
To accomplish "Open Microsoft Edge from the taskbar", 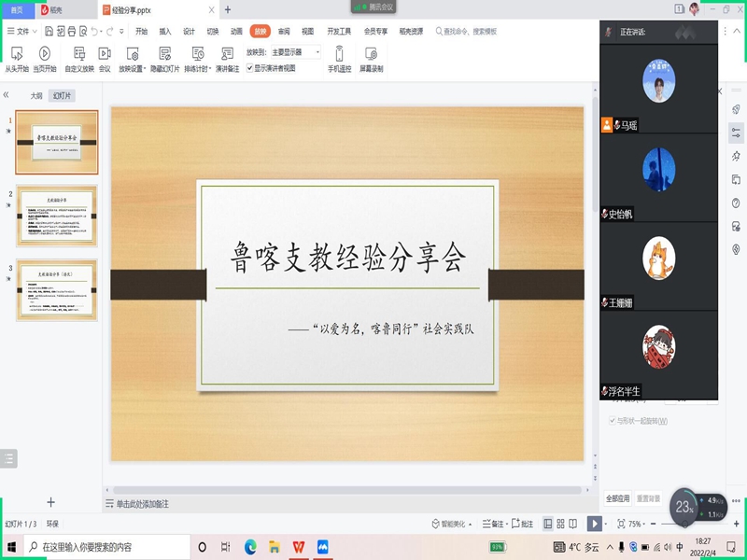I will (x=250, y=546).
